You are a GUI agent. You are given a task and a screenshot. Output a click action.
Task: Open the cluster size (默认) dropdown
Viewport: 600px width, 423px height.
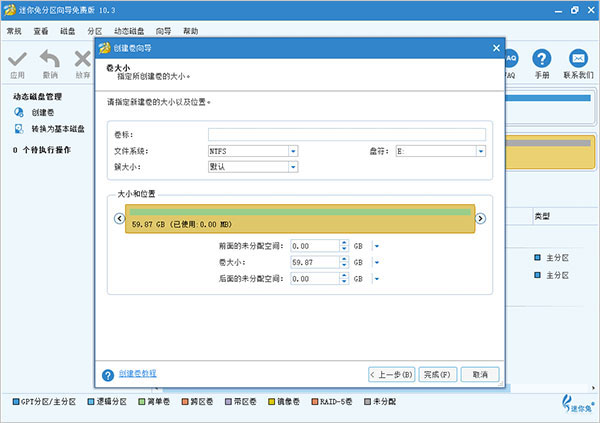point(293,167)
